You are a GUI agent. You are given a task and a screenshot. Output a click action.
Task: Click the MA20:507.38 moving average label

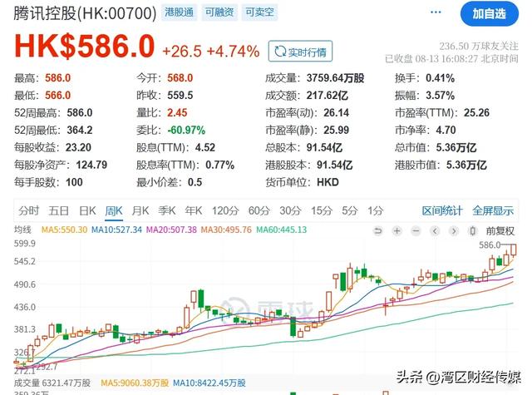(171, 230)
